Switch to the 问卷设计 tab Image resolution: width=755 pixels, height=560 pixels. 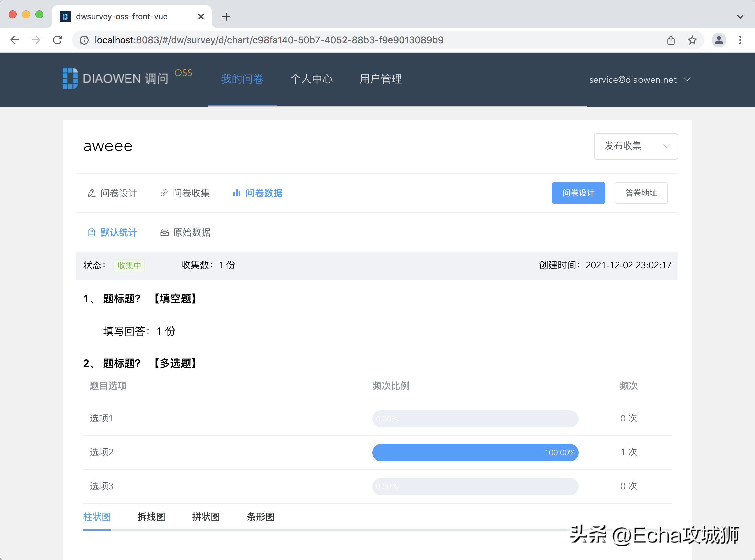(113, 193)
